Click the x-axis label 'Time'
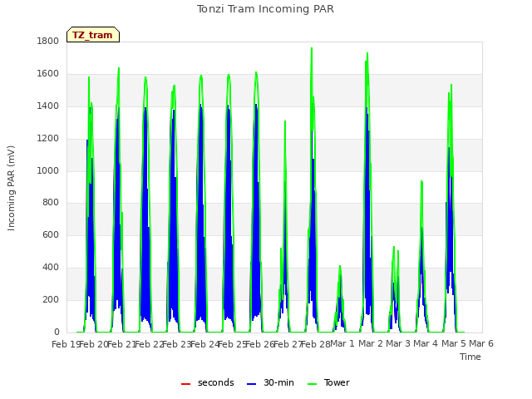This screenshot has width=532, height=399. (470, 357)
